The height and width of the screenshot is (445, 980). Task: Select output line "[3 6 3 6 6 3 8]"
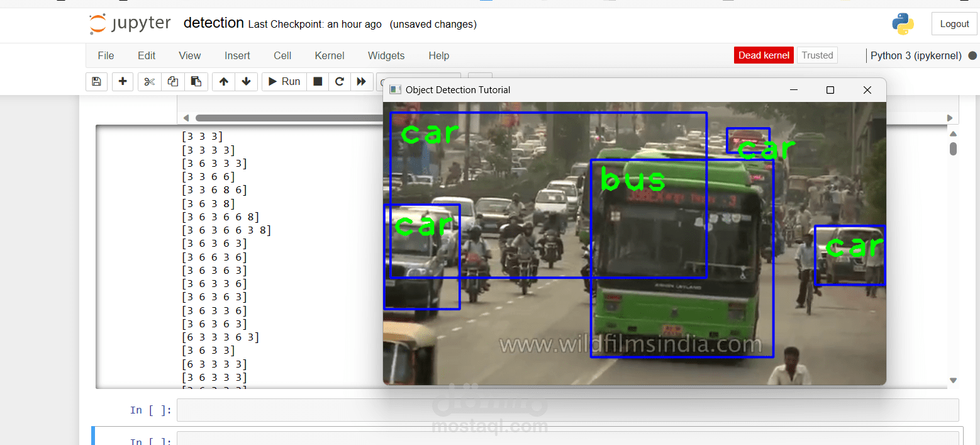226,230
